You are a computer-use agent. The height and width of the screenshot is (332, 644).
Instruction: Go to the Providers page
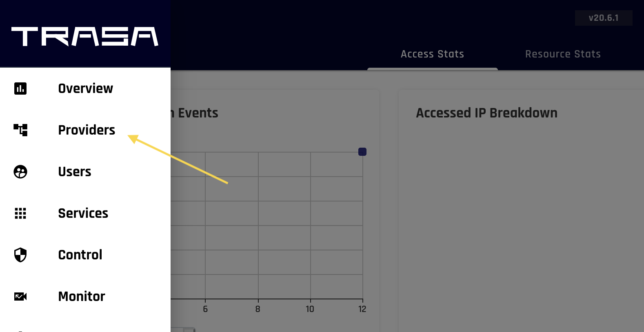pyautogui.click(x=87, y=130)
